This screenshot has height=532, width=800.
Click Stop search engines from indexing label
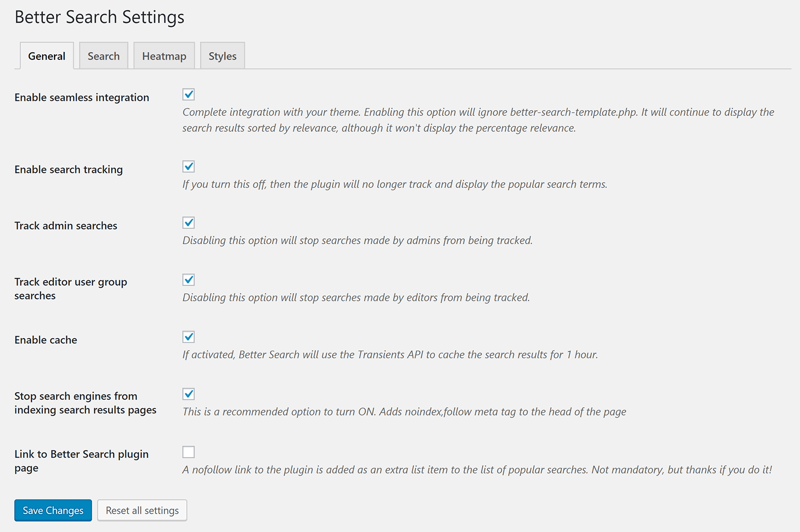(85, 403)
